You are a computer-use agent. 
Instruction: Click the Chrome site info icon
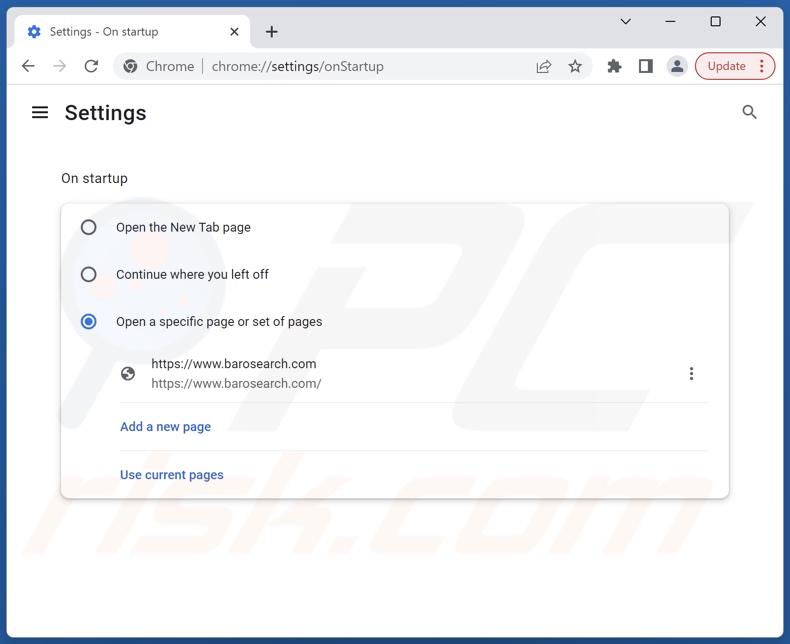130,66
